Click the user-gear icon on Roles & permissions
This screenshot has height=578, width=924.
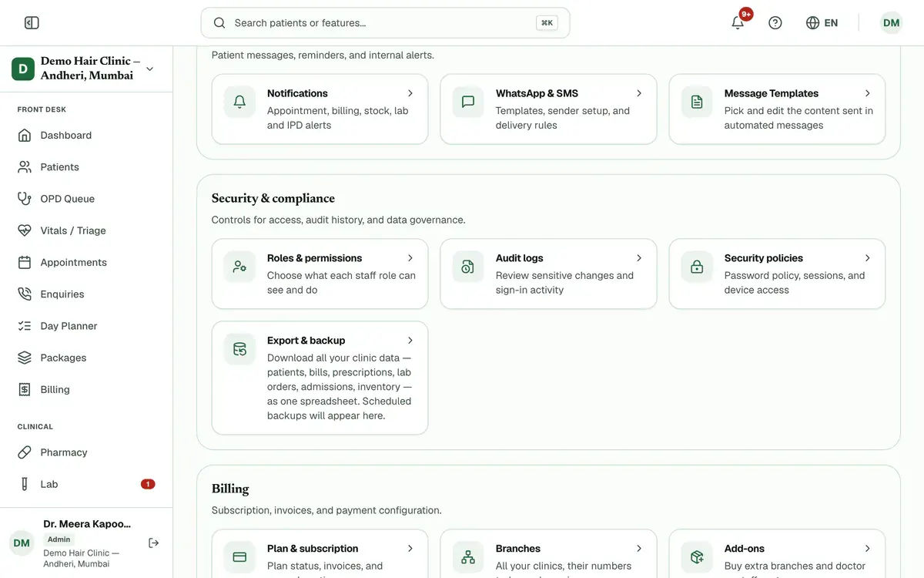tap(239, 267)
